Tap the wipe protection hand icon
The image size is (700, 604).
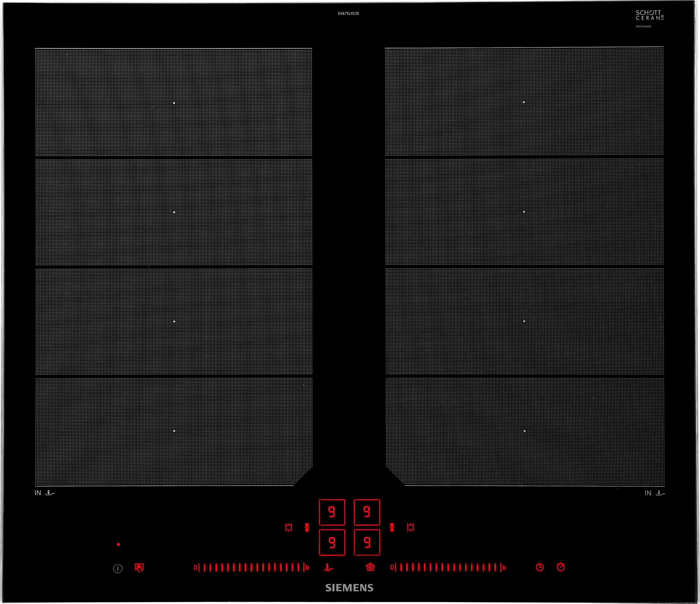(139, 568)
